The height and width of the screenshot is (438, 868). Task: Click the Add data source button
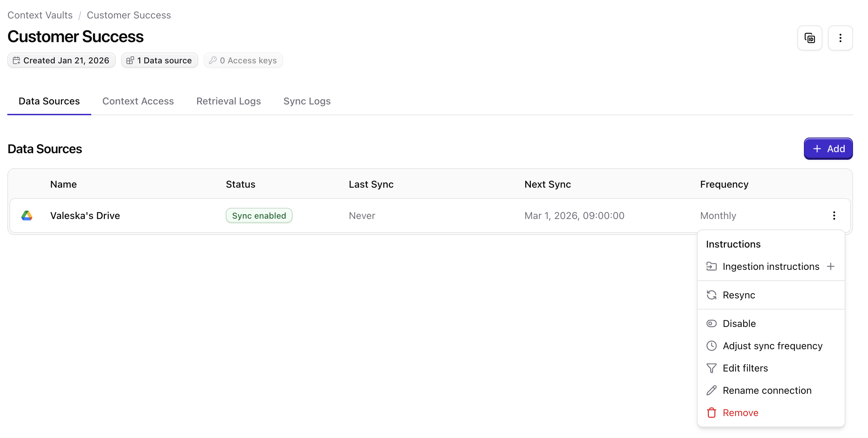(828, 149)
